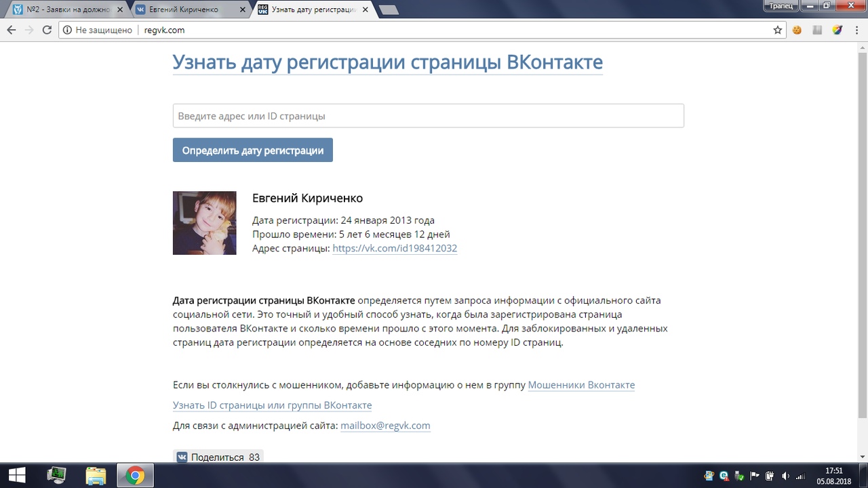Screen dimensions: 868x488
Task: Click the site info 'Не защищено' icon
Action: pos(66,30)
